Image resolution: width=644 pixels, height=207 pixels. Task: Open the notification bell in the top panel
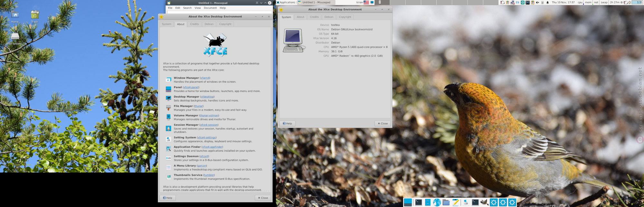click(547, 2)
